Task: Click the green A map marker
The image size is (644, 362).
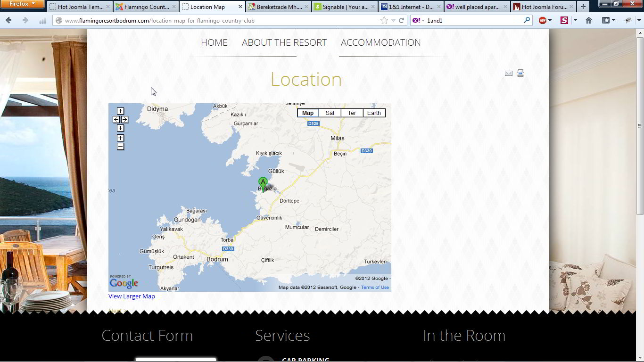Action: click(x=263, y=184)
